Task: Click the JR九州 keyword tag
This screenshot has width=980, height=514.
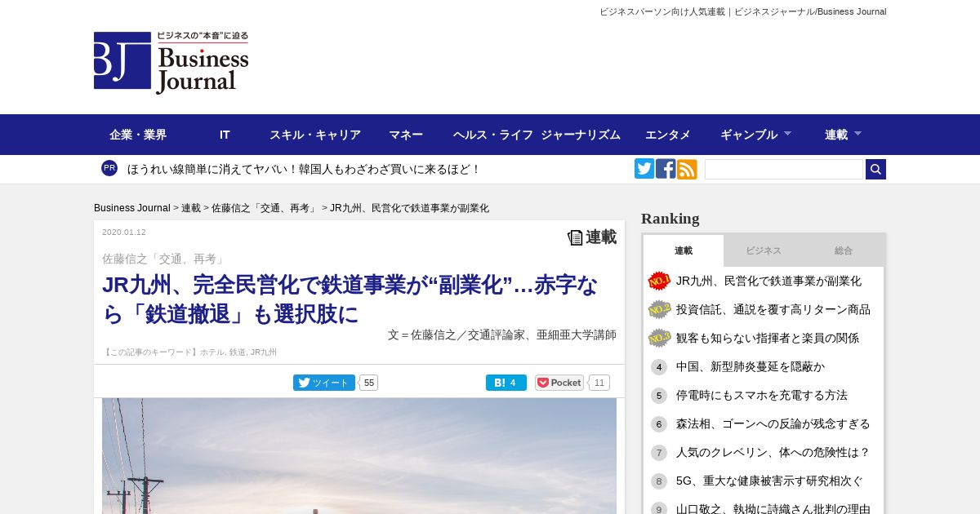Action: pyautogui.click(x=264, y=352)
